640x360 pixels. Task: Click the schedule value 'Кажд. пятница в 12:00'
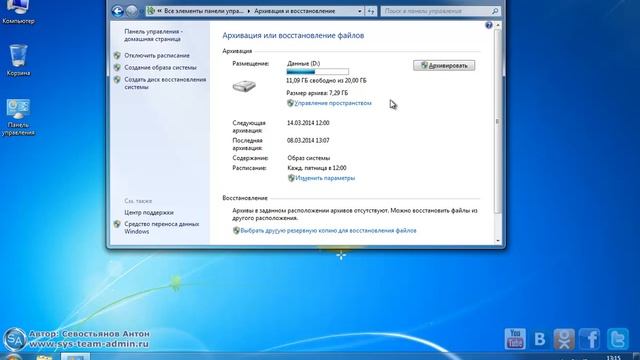(317, 168)
